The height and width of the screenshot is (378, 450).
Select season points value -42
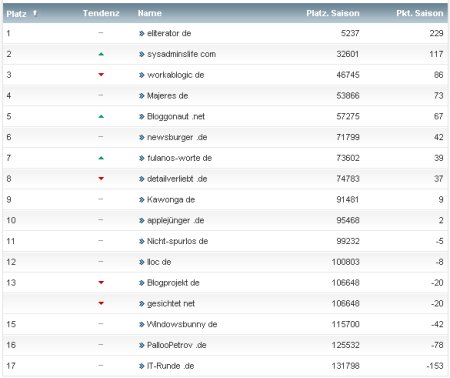(x=437, y=324)
